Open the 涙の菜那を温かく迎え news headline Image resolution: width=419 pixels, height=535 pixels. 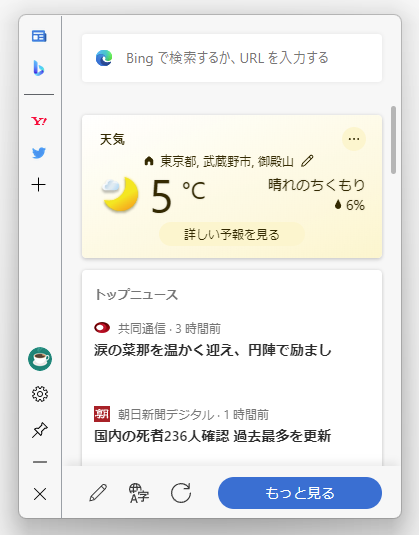click(213, 350)
